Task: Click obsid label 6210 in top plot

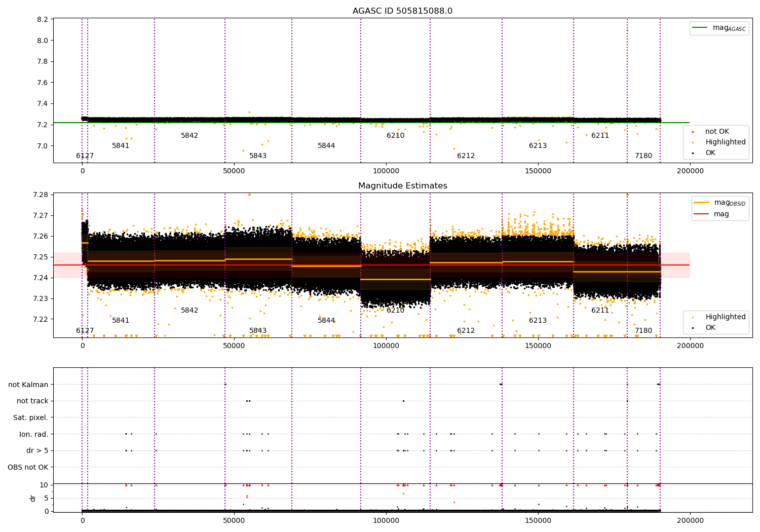Action: pos(396,136)
